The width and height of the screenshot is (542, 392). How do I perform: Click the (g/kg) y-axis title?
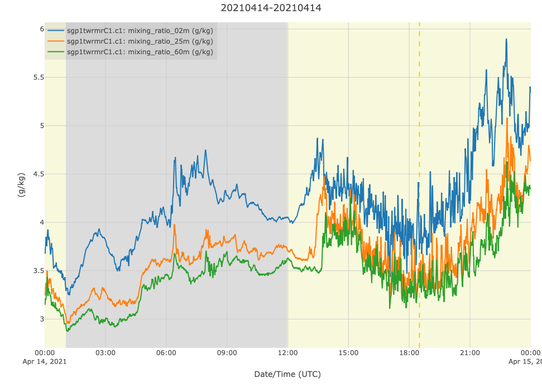point(21,185)
